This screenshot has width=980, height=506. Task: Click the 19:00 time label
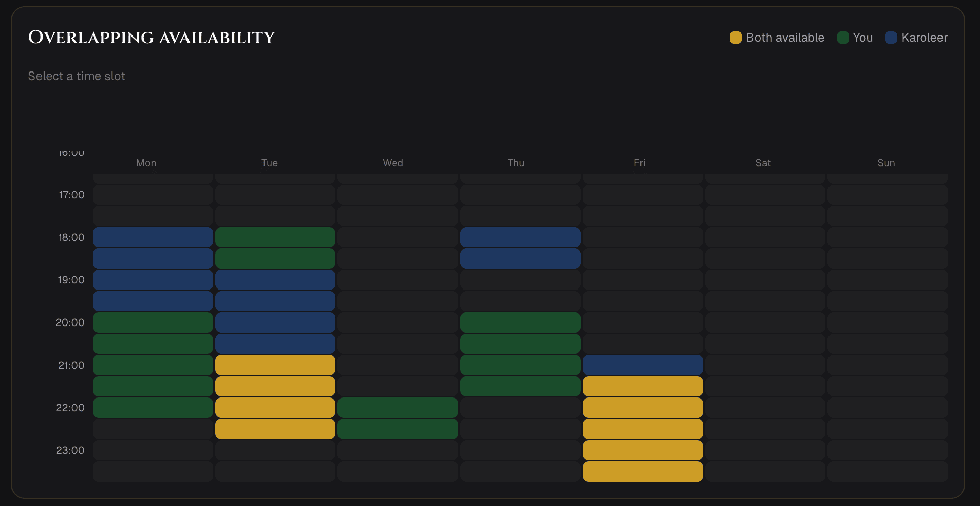click(71, 279)
